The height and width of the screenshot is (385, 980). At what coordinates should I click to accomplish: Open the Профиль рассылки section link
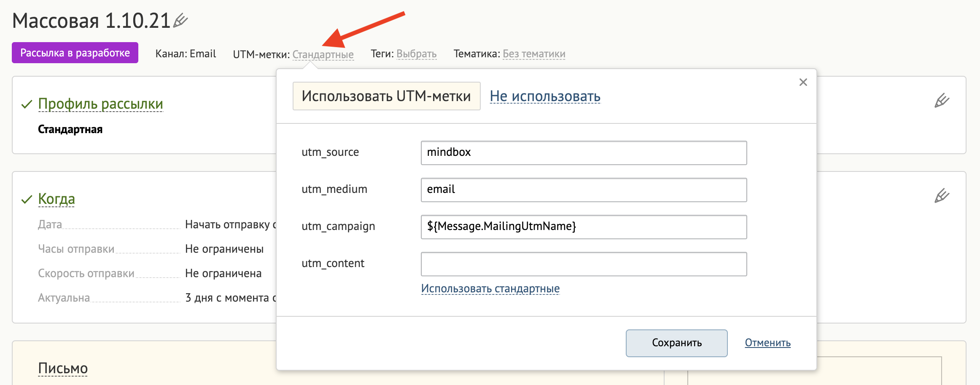(100, 104)
